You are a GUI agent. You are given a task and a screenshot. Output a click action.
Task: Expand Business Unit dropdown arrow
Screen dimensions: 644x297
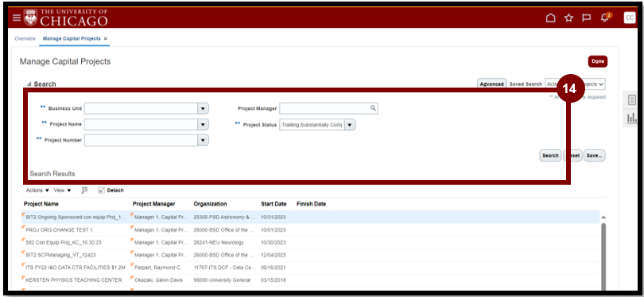pyautogui.click(x=203, y=108)
